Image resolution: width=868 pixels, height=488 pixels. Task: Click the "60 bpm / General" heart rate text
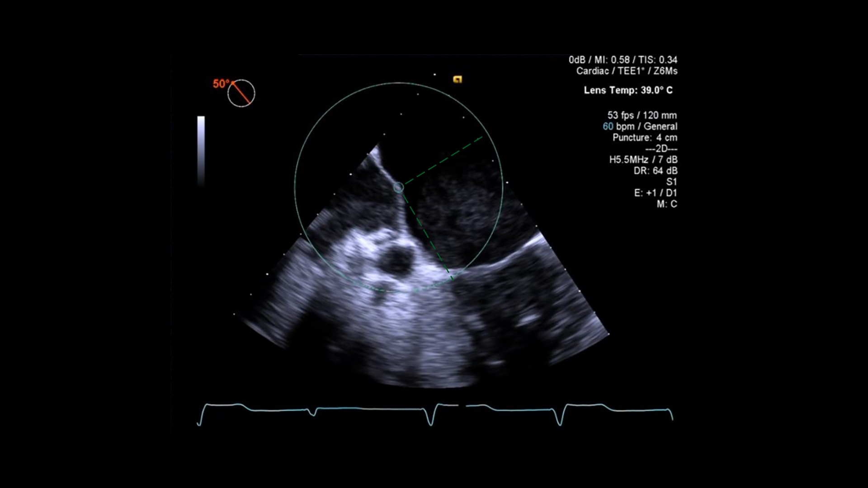[x=640, y=127]
